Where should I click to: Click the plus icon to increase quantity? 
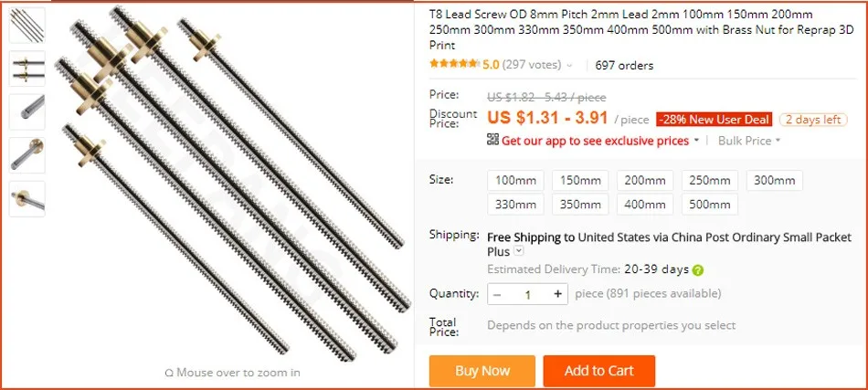(x=558, y=294)
